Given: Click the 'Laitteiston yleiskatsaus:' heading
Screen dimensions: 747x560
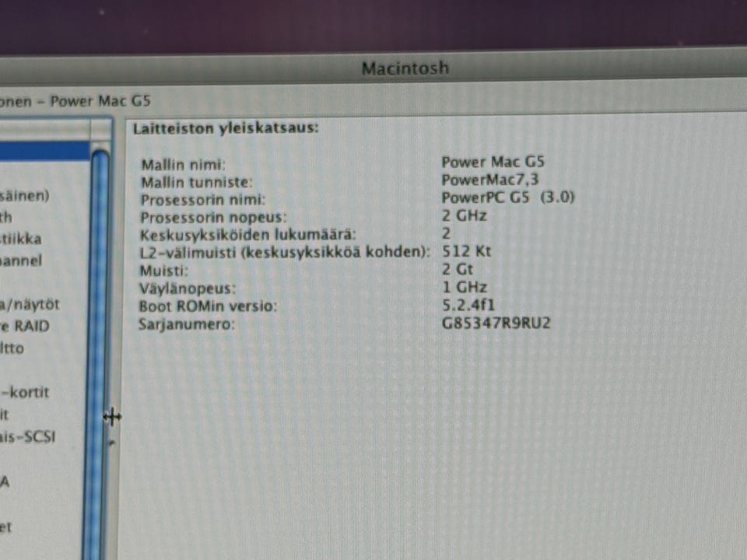Looking at the screenshot, I should coord(226,128).
